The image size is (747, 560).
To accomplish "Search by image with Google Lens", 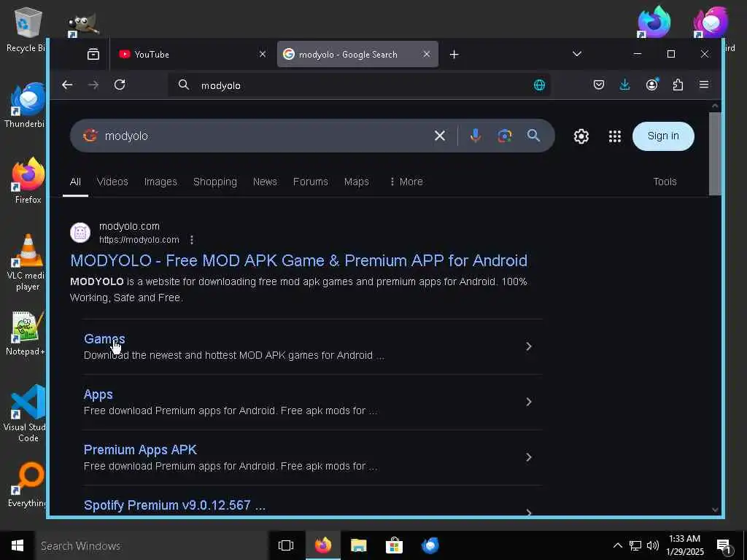I will point(505,136).
